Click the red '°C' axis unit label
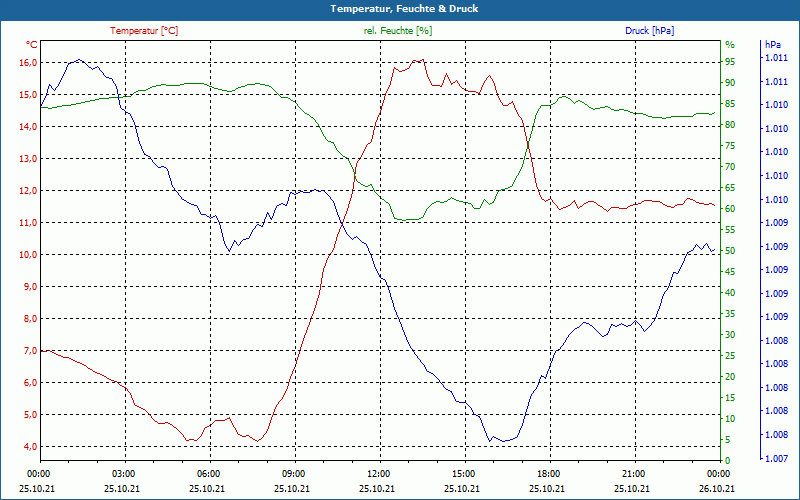Viewport: 800px width, 500px height. point(31,45)
